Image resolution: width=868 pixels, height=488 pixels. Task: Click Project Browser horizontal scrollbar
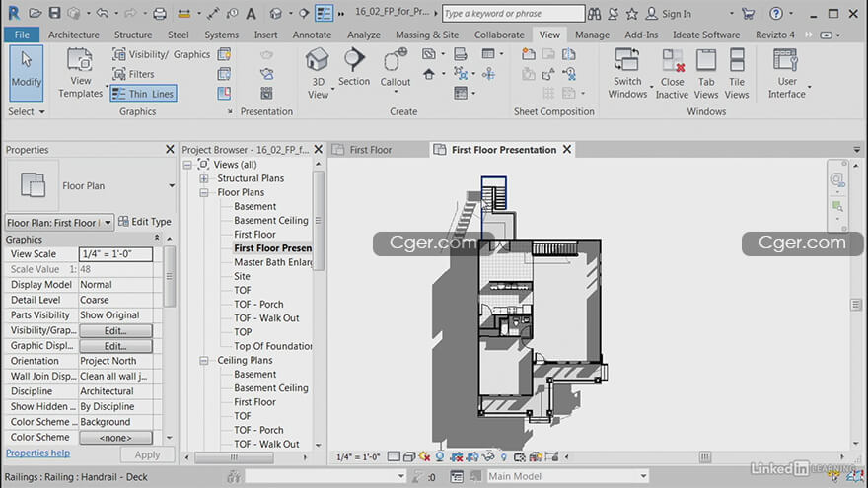(234, 457)
